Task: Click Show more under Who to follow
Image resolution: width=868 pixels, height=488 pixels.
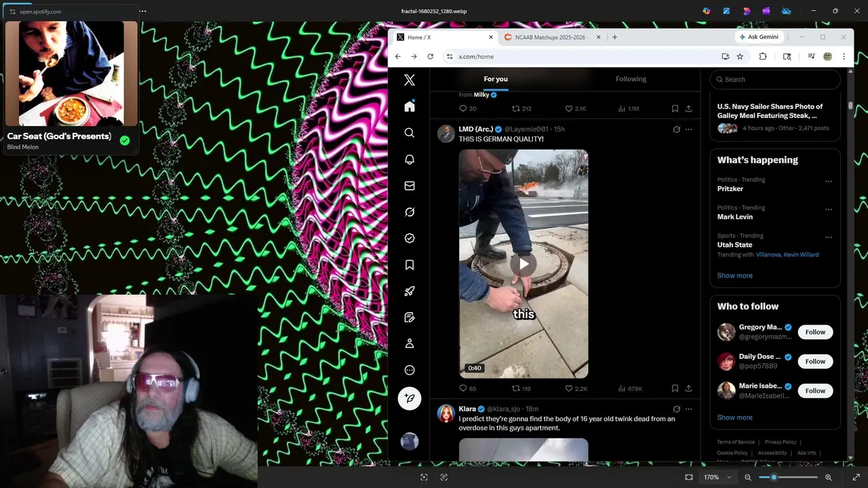Action: (x=735, y=418)
